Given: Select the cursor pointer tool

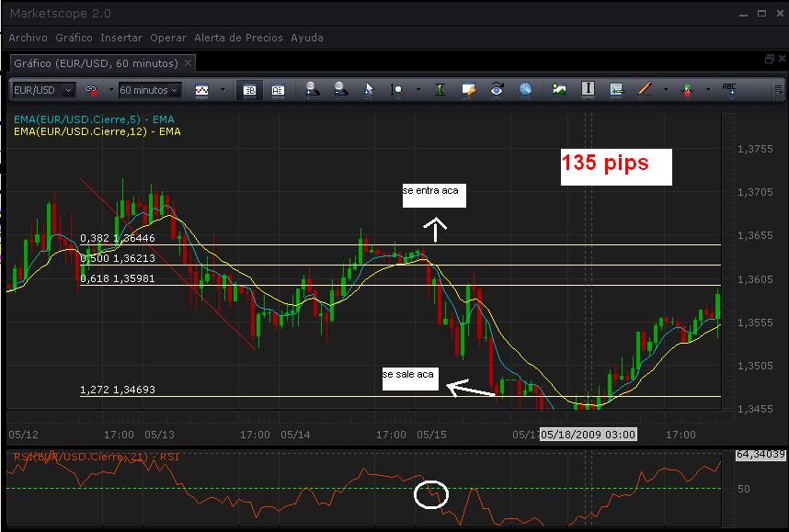Looking at the screenshot, I should 369,90.
